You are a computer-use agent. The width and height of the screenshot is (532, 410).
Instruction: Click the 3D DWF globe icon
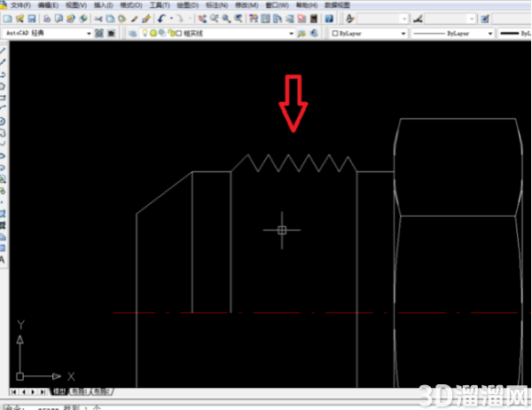click(x=82, y=19)
